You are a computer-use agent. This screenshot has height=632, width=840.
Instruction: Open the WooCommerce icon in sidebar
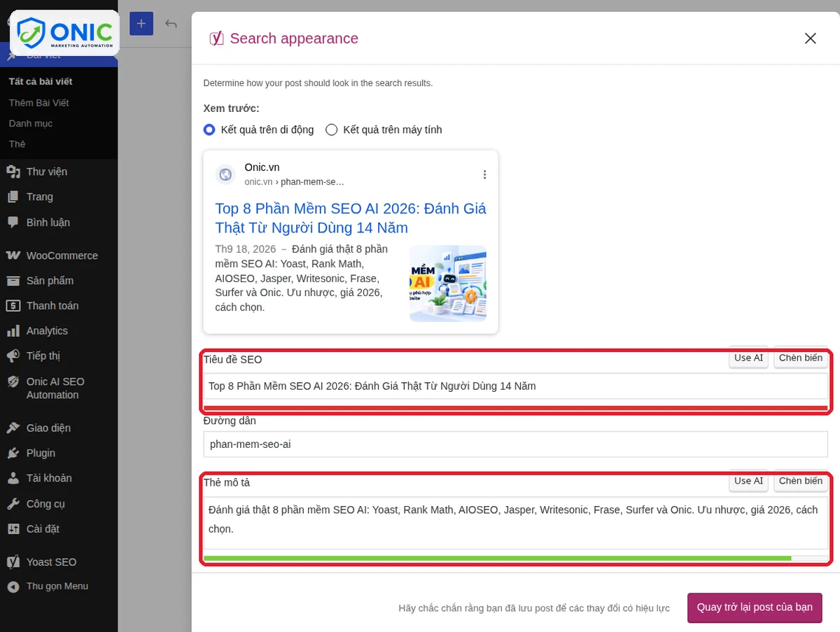(x=13, y=255)
